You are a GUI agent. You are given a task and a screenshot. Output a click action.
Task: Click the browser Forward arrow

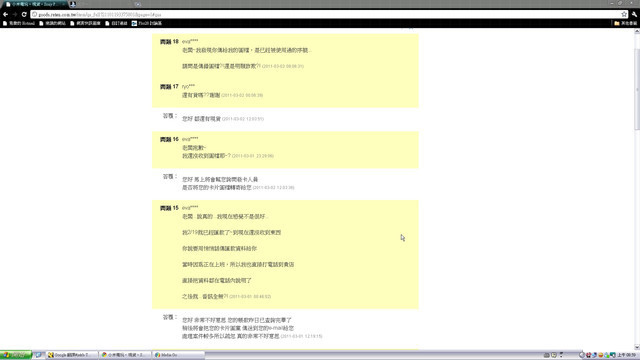[x=15, y=14]
